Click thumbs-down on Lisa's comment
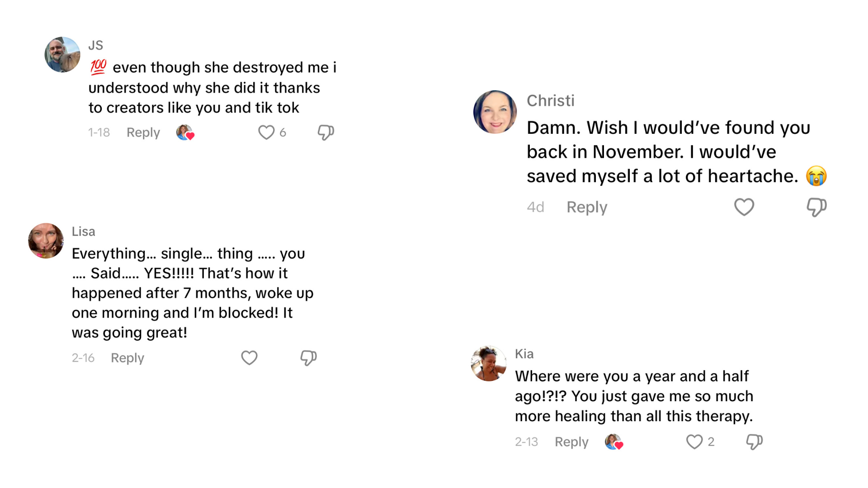This screenshot has width=868, height=488. 308,358
